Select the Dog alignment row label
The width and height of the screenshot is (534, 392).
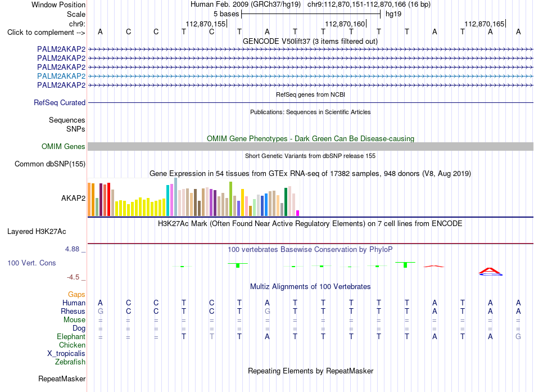79,328
